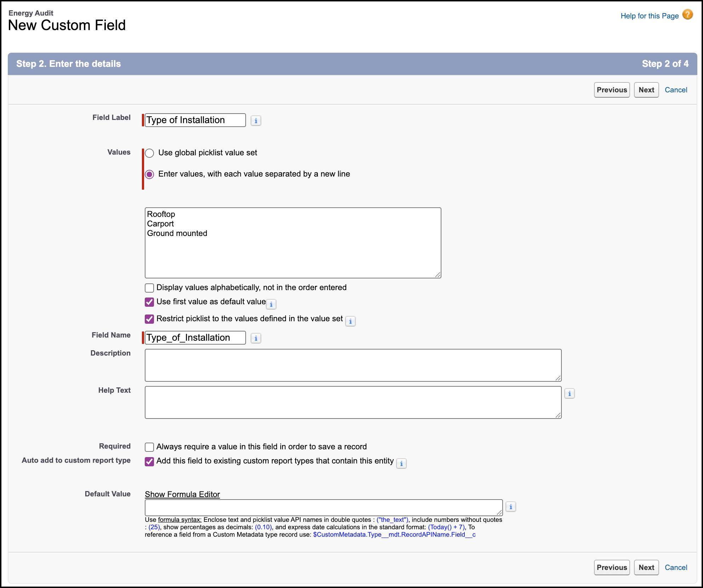Open Show Formula Editor link
The width and height of the screenshot is (703, 588).
182,494
